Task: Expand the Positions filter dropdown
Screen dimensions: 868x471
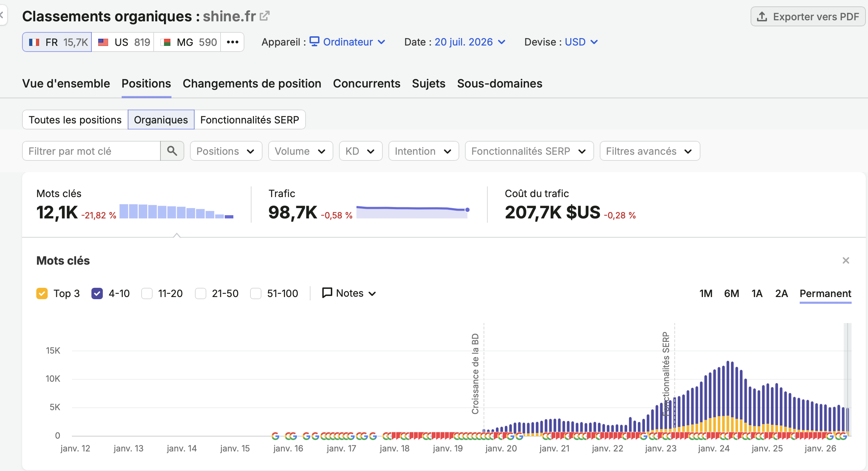Action: tap(226, 151)
